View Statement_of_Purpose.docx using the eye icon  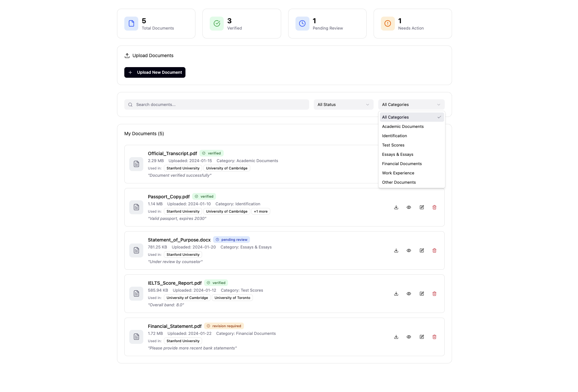click(409, 250)
